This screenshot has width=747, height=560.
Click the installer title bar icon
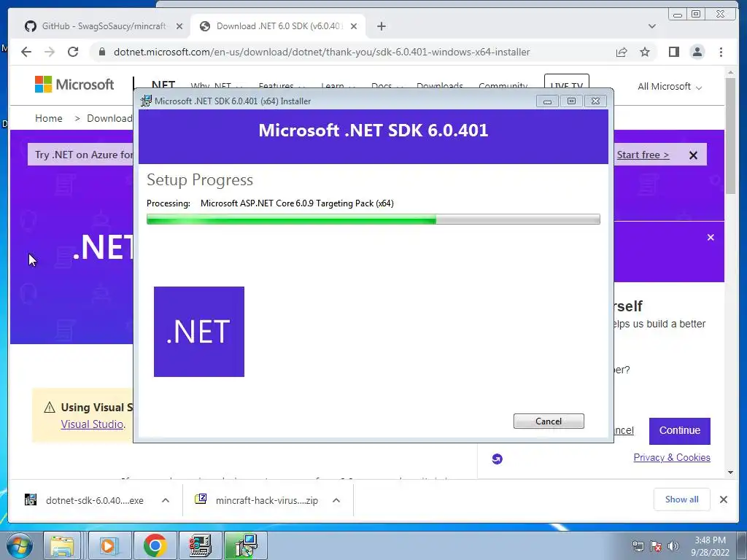[146, 101]
